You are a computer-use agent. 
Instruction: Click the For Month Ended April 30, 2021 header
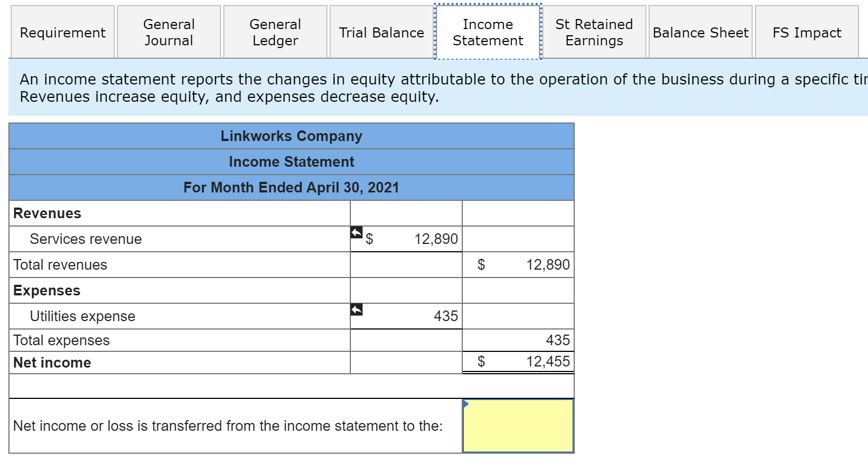coord(292,187)
